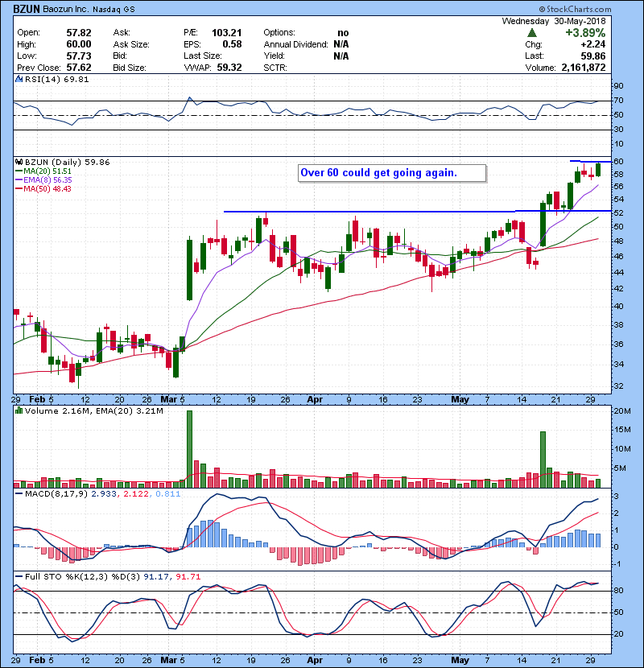Click the Open value 57.82
This screenshot has height=668, width=644.
[x=78, y=33]
